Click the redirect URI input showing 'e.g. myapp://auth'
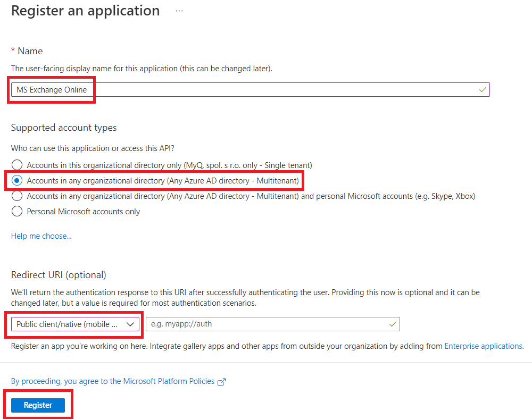Screen dimensions: 532x419 266,324
